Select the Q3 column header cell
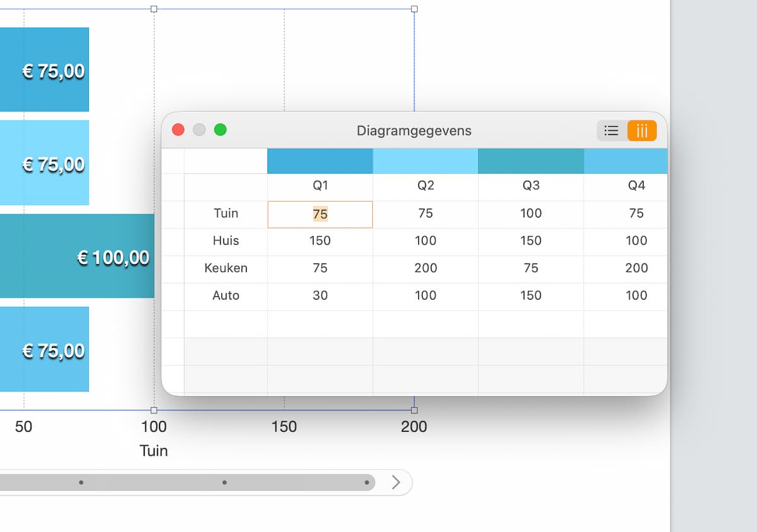757x532 pixels. coord(531,186)
